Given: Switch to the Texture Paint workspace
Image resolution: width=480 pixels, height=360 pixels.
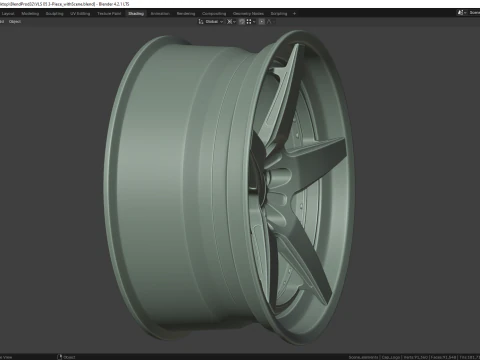Looking at the screenshot, I should click(x=109, y=14).
